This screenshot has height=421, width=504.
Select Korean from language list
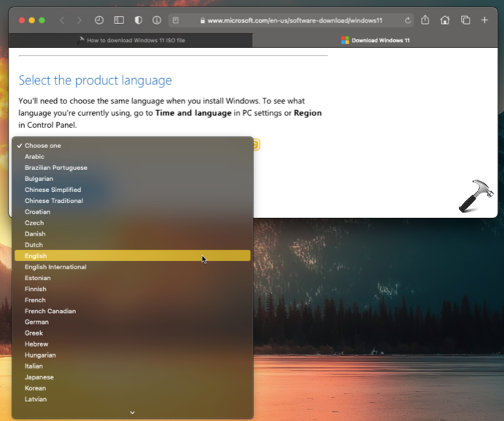tap(132, 388)
